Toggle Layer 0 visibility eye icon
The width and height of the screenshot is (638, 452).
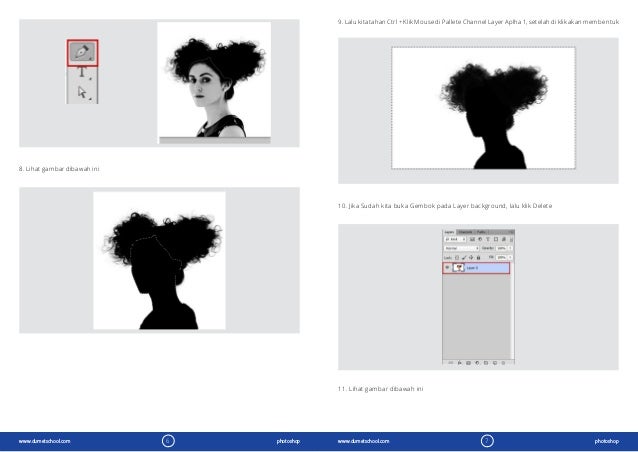coord(448,268)
